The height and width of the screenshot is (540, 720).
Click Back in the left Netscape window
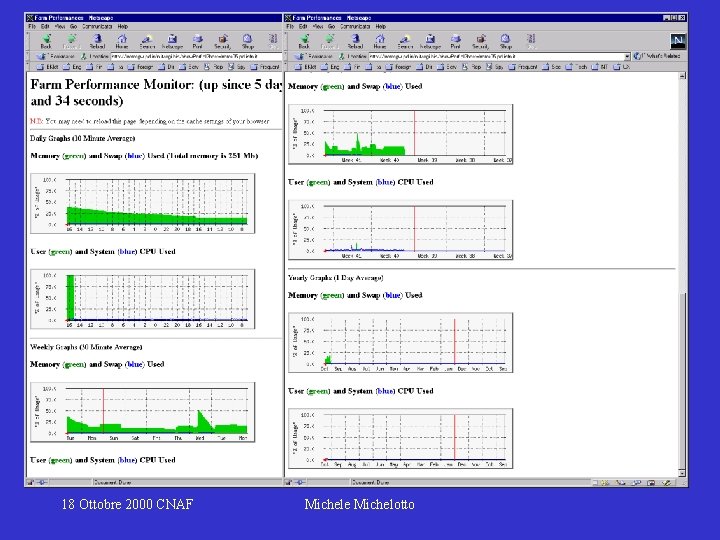46,41
